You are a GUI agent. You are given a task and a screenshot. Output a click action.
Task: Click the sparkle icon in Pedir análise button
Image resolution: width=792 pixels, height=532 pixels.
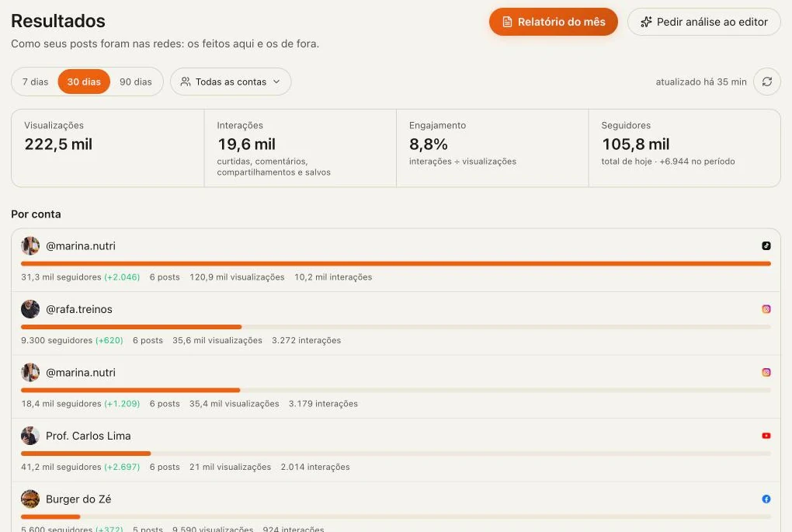646,22
